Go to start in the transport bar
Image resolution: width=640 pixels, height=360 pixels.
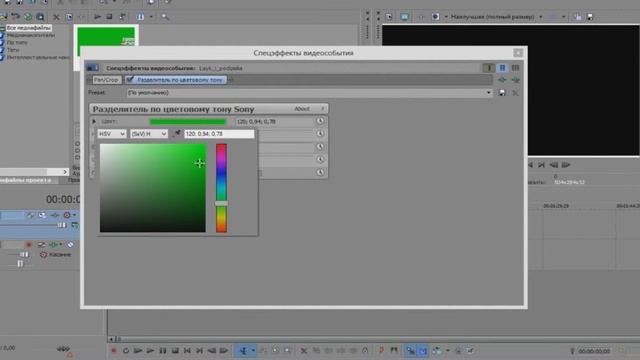[x=187, y=351]
